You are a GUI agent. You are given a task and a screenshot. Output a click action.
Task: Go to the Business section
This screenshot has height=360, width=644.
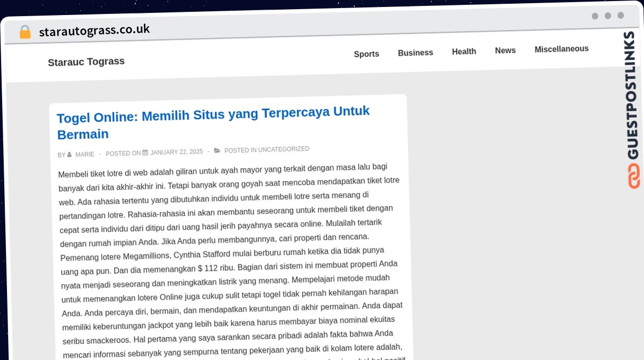click(415, 53)
